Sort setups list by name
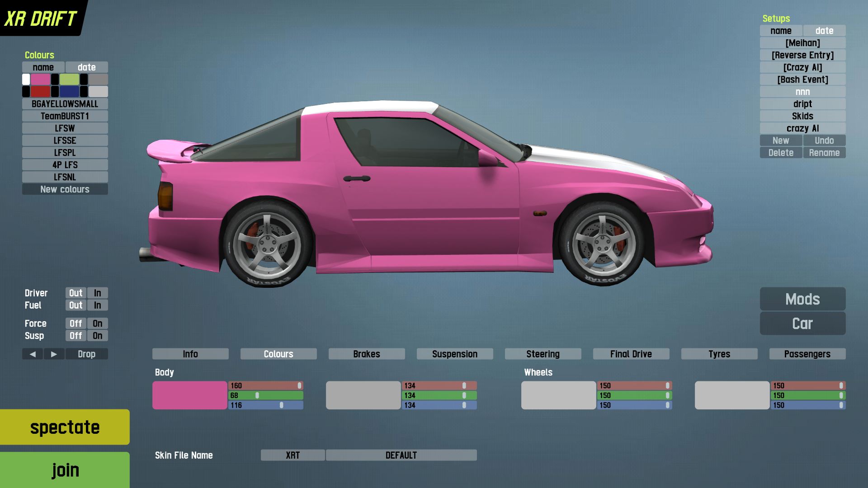868x488 pixels. 781,31
